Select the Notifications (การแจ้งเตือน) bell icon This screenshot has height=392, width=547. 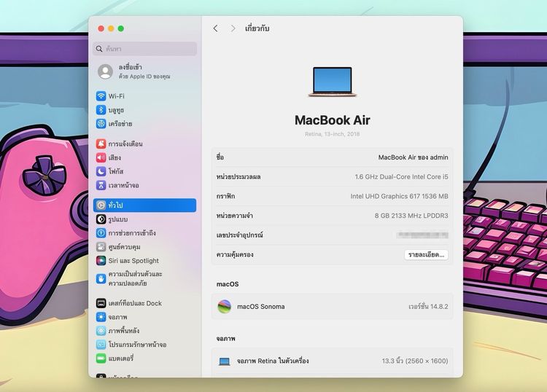pos(101,144)
